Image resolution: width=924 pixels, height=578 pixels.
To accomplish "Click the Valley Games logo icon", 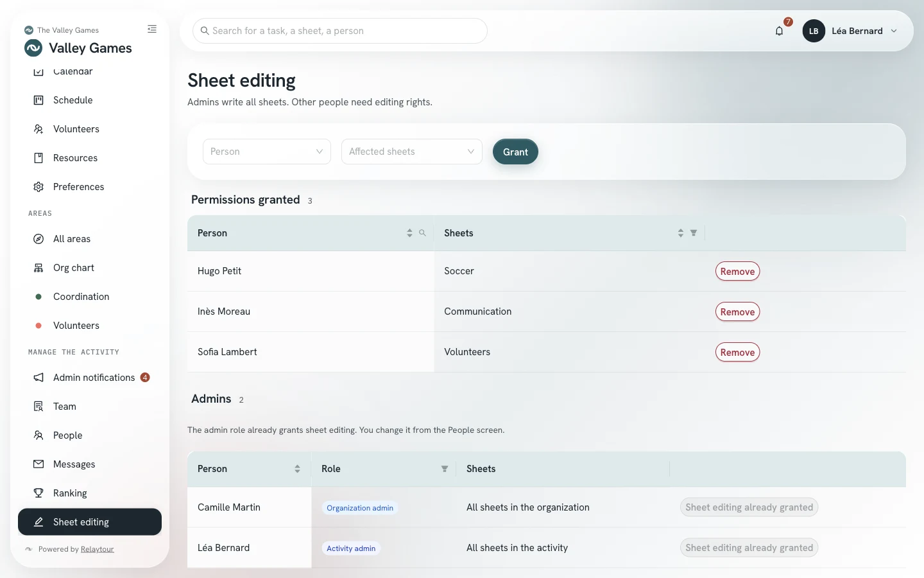I will pos(33,48).
